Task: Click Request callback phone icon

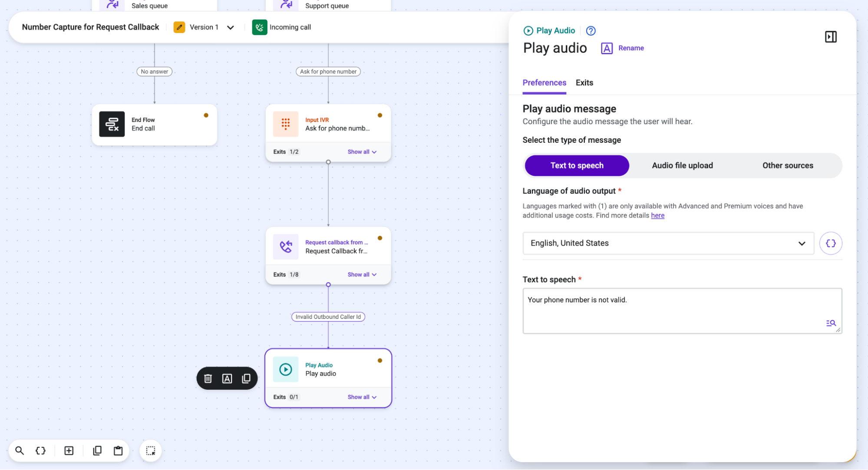Action: 286,247
